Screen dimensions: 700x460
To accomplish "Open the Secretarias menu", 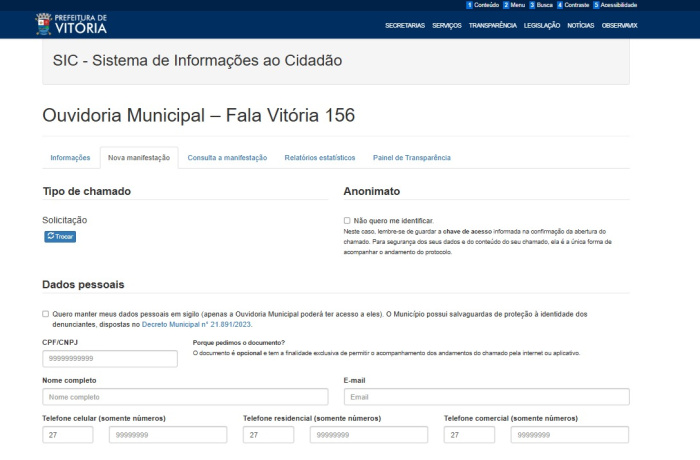I will coord(405,25).
